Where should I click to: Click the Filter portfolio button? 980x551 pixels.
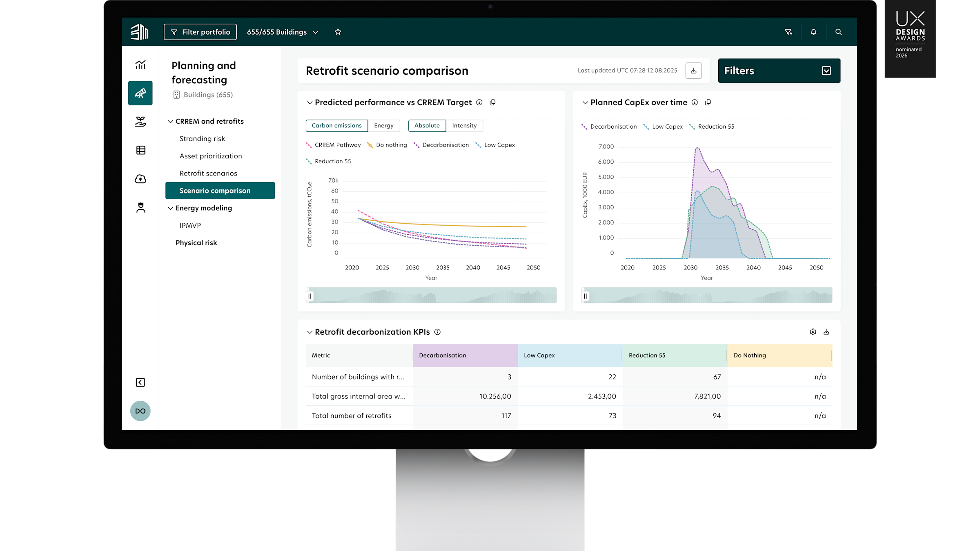pyautogui.click(x=200, y=32)
